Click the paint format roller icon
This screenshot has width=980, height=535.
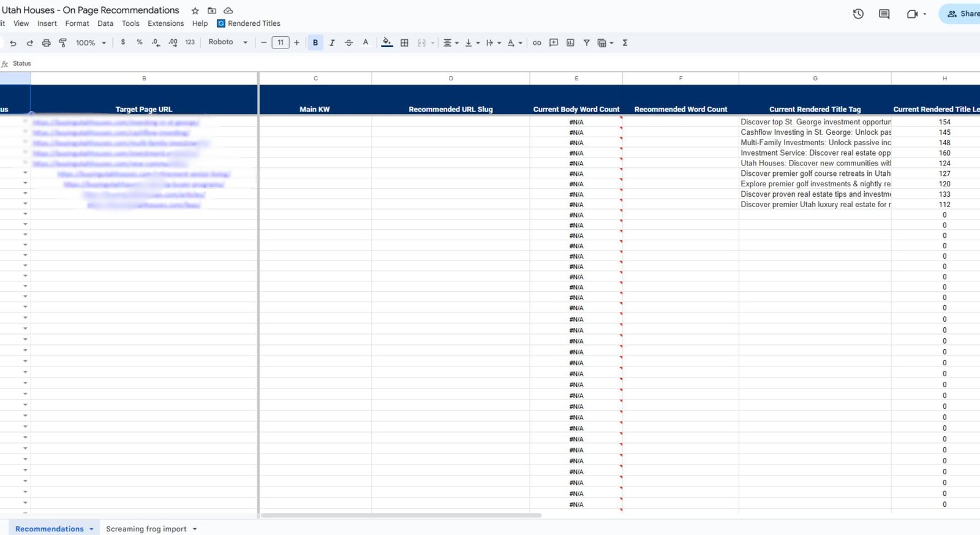click(x=62, y=43)
